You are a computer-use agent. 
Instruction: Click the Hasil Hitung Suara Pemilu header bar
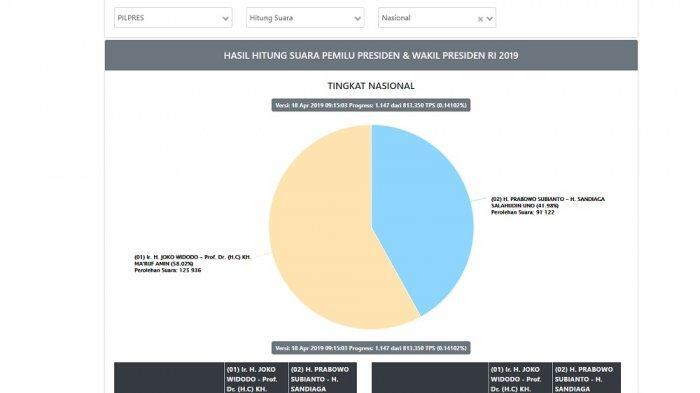pyautogui.click(x=371, y=55)
